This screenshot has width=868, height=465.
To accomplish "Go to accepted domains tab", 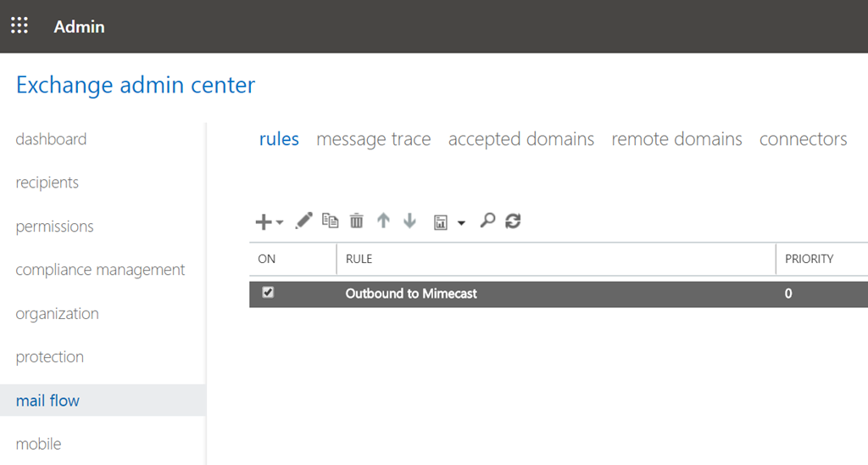I will tap(521, 139).
